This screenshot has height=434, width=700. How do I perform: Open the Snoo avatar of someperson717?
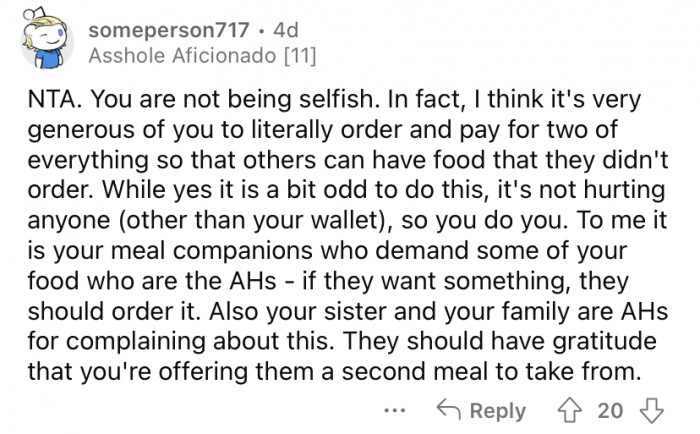tap(46, 38)
